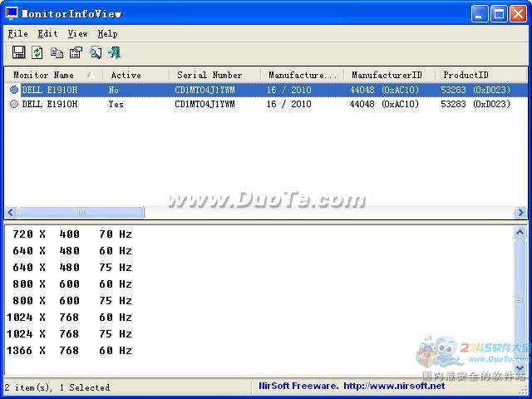The height and width of the screenshot is (399, 532).
Task: Click the '640 X 480 75 Hz' line
Action: (x=72, y=268)
